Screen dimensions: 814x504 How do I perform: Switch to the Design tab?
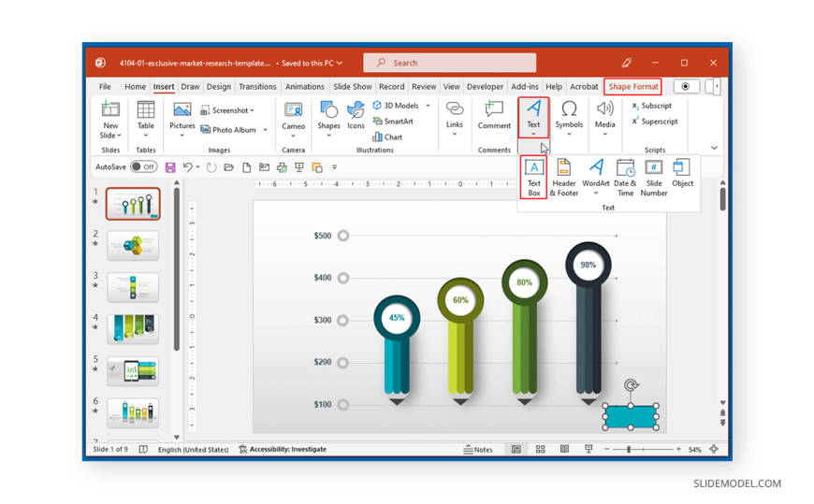pyautogui.click(x=219, y=87)
